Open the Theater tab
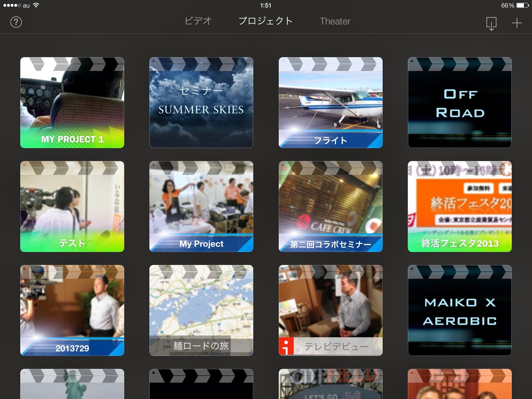 pos(335,21)
